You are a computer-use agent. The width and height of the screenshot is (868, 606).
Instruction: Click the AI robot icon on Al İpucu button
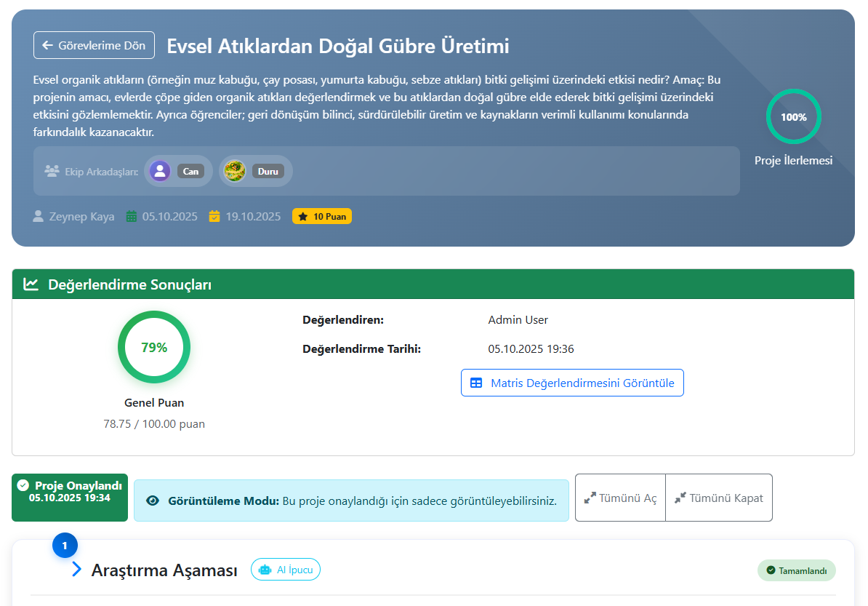[265, 570]
